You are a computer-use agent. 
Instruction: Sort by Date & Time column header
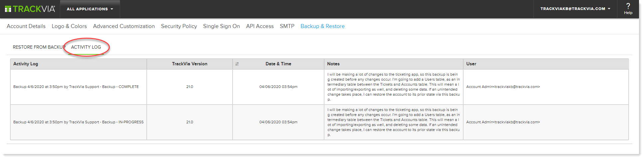coord(279,64)
